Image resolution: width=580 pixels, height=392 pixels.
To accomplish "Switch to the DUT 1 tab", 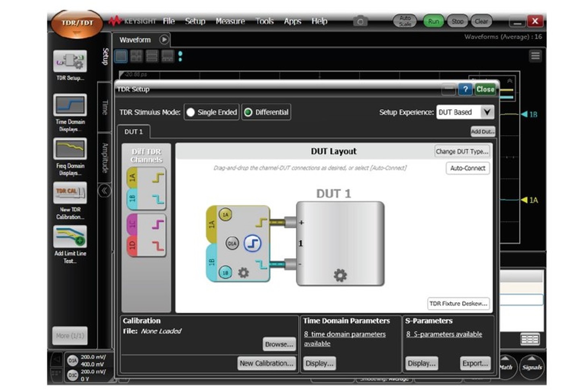I will 134,132.
